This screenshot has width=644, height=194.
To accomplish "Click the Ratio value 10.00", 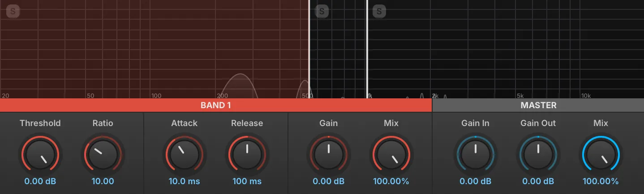I will (103, 181).
